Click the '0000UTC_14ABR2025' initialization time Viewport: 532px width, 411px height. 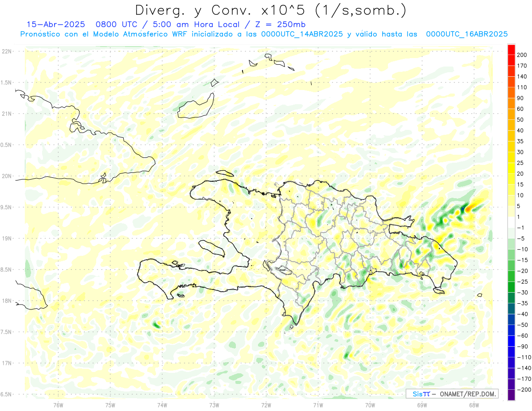302,34
